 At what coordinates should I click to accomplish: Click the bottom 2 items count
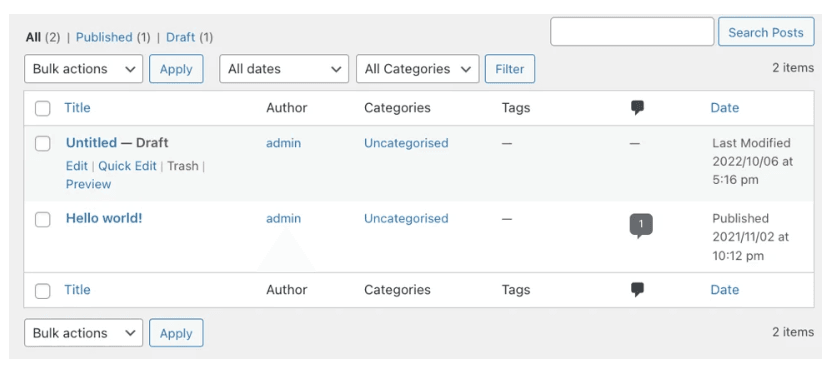click(793, 332)
